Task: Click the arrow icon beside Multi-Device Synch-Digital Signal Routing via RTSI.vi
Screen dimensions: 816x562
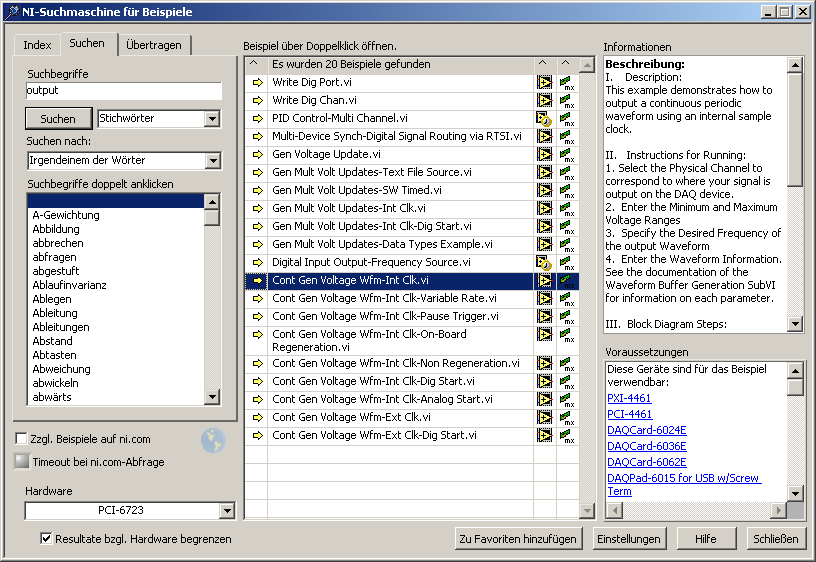Action: tap(257, 136)
